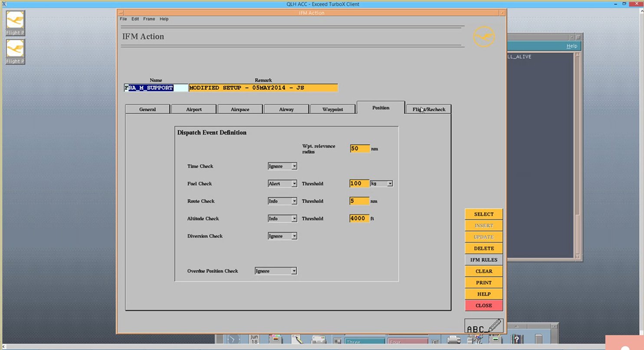
Task: Switch to the Flight/Recheck tab
Action: click(429, 109)
